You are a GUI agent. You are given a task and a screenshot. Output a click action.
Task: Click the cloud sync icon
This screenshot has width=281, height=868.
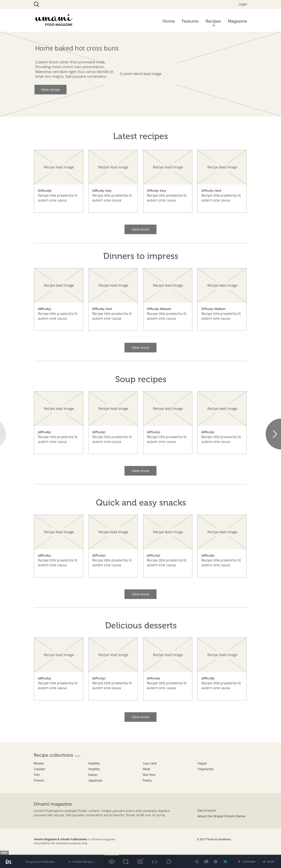click(206, 862)
